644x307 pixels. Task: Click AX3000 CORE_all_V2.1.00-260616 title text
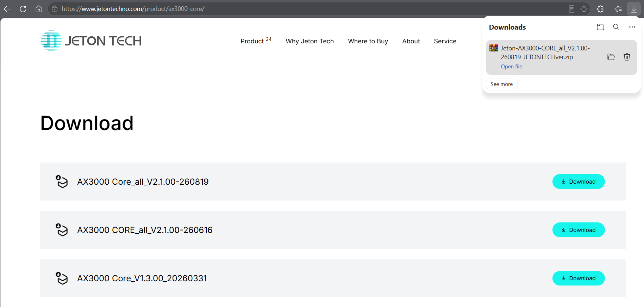(x=145, y=230)
